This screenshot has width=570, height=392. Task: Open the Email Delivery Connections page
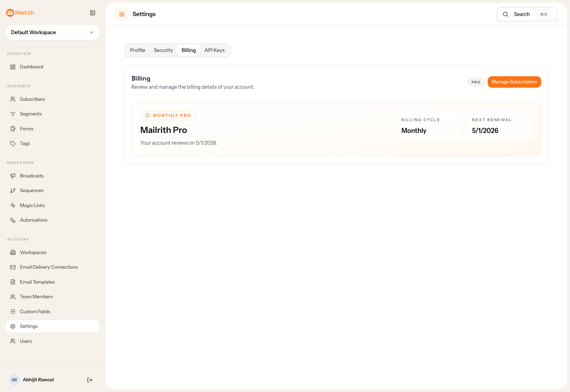click(x=49, y=267)
